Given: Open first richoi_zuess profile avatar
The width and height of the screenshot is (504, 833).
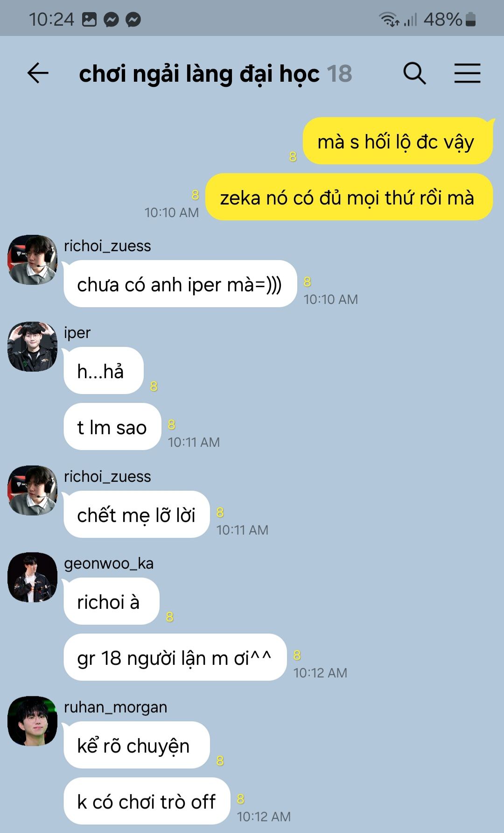Looking at the screenshot, I should pyautogui.click(x=33, y=260).
